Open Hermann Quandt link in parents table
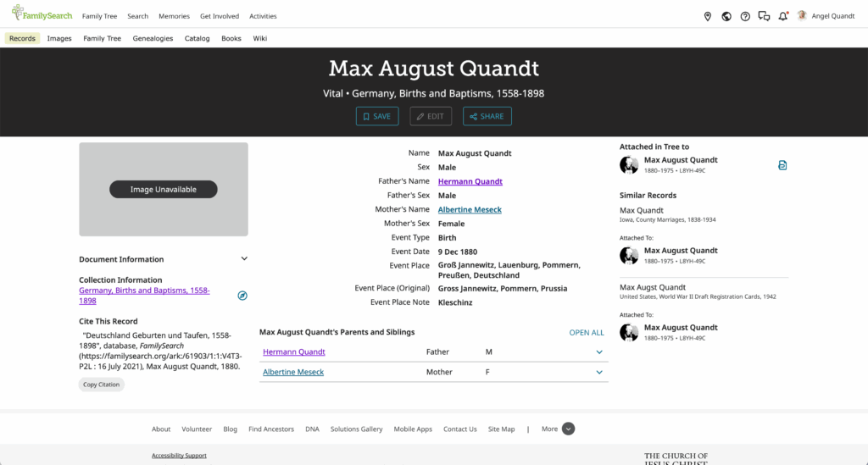Screen dimensions: 868x465 point(294,352)
